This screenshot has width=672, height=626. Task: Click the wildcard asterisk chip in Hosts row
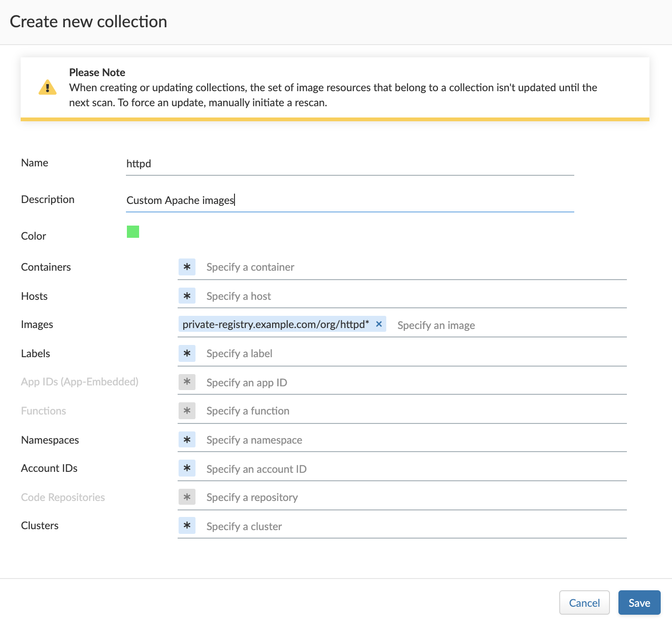[x=187, y=296]
